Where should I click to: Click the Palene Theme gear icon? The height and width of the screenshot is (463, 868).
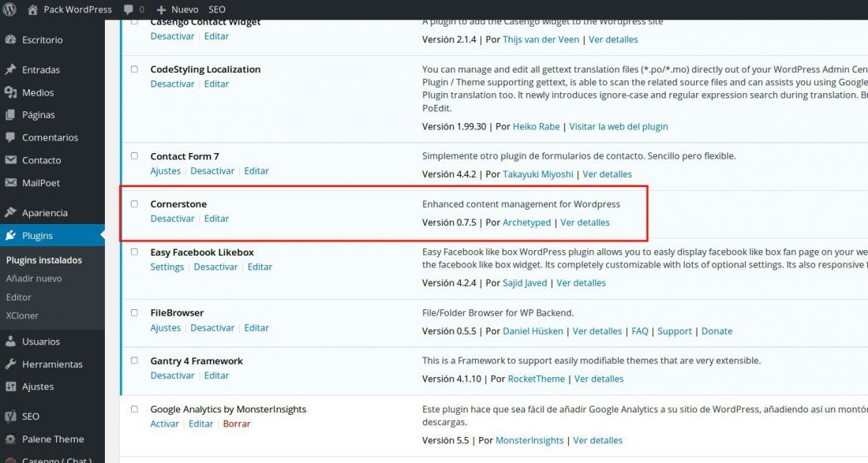coord(10,439)
